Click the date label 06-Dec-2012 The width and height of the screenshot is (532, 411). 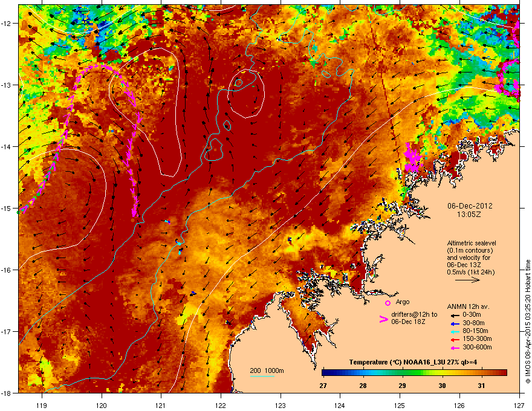(470, 206)
